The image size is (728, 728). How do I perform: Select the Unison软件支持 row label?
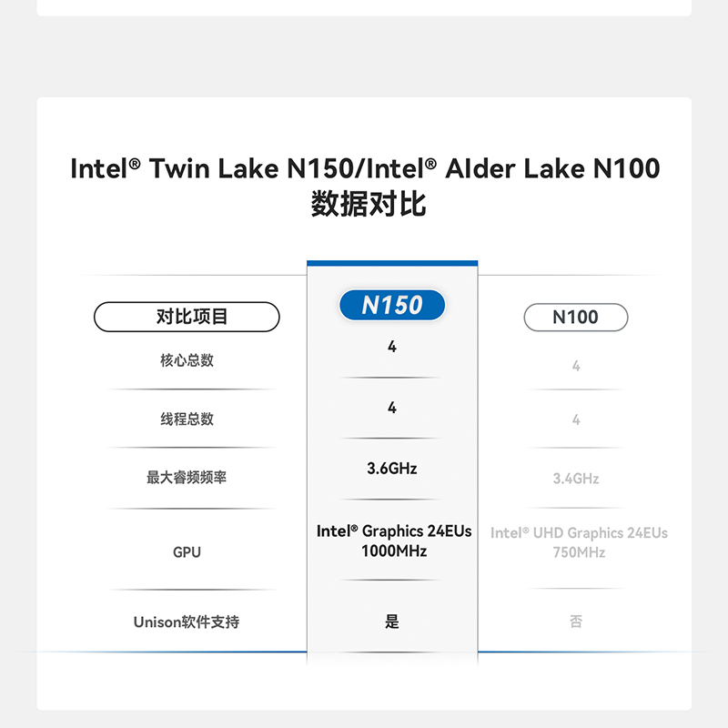tap(187, 622)
